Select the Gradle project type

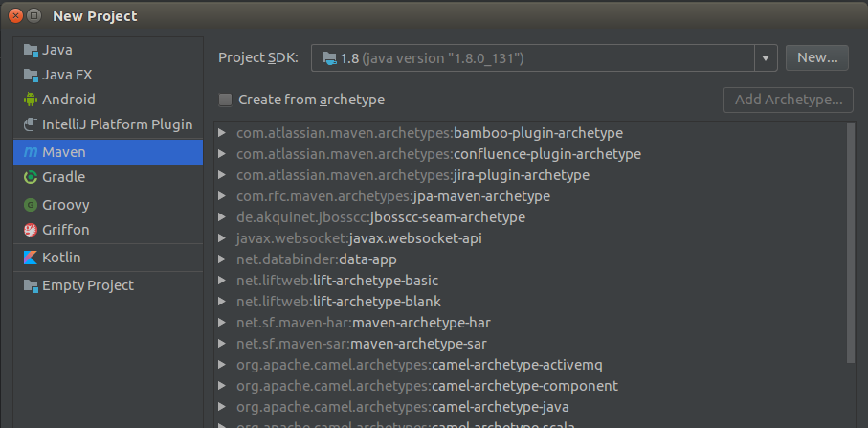tap(108, 177)
